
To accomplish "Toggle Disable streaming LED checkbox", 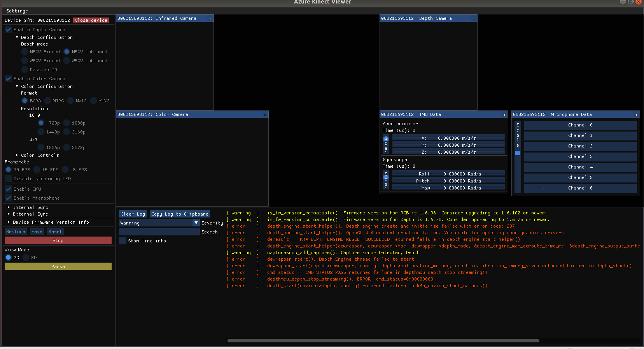I will pyautogui.click(x=8, y=179).
